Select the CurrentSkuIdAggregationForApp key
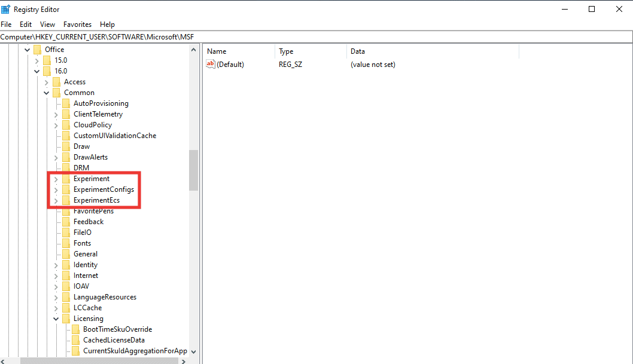This screenshot has width=633, height=364. pyautogui.click(x=135, y=351)
